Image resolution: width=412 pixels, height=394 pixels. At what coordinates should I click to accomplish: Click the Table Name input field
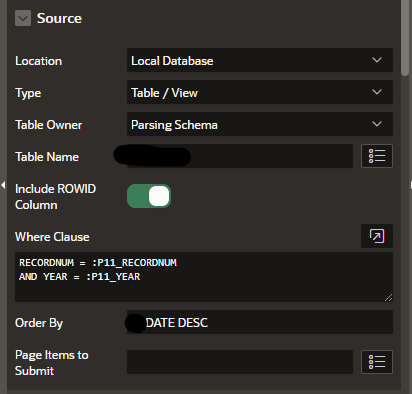pos(240,156)
